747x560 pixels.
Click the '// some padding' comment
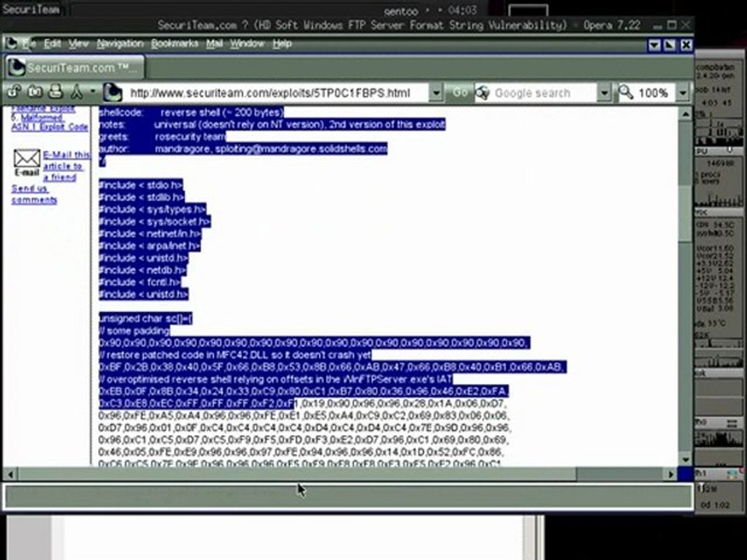coord(134,331)
